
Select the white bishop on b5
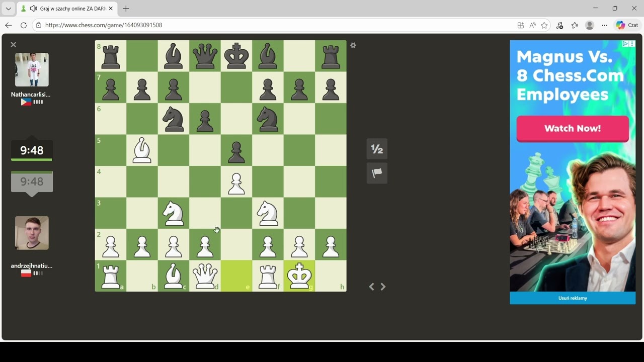click(142, 150)
